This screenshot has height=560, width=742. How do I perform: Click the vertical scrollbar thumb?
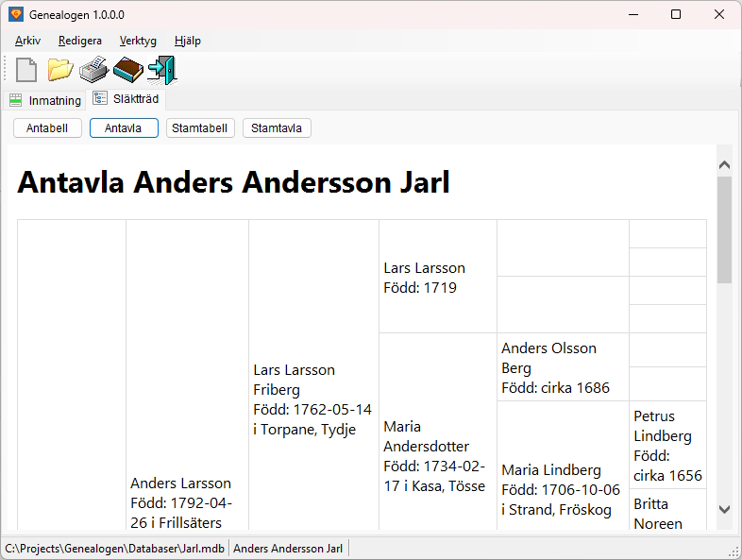724,229
